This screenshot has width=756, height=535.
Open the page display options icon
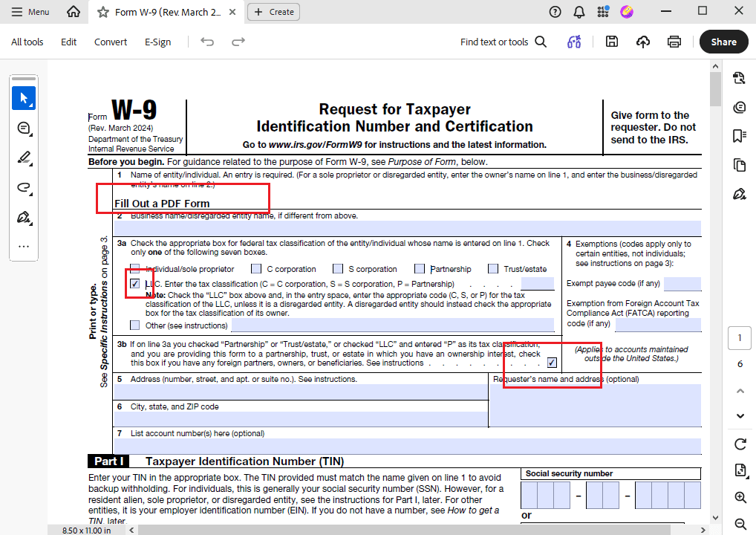click(740, 470)
